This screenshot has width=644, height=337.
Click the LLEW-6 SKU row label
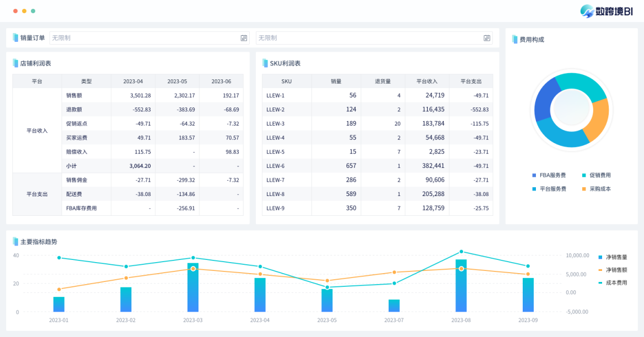coord(276,166)
